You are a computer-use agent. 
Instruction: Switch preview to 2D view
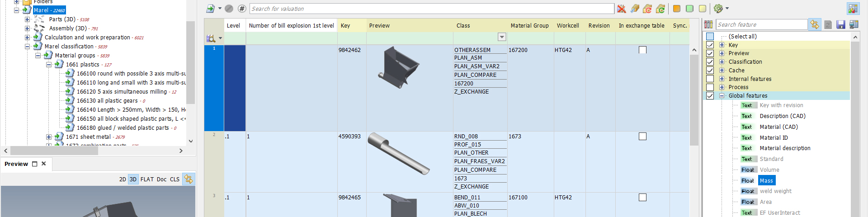123,179
